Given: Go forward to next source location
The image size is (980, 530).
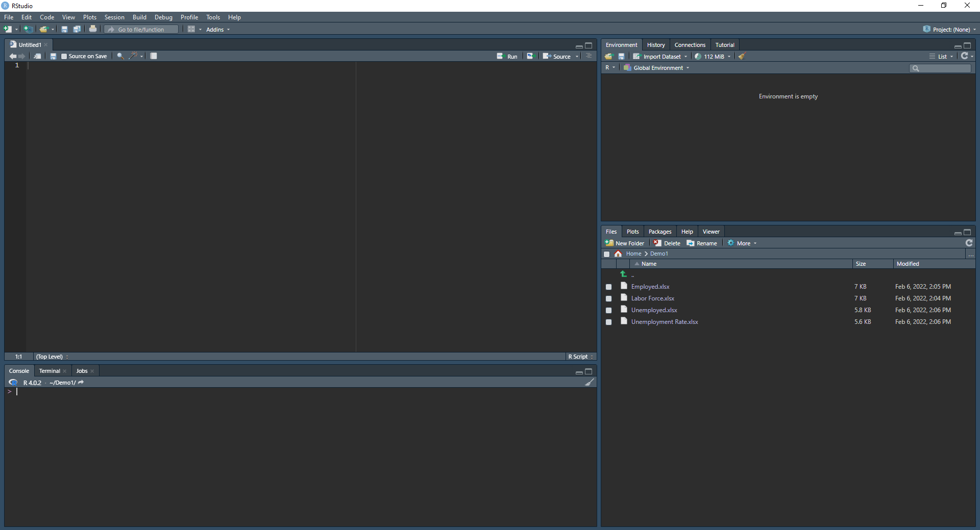Looking at the screenshot, I should [x=21, y=56].
